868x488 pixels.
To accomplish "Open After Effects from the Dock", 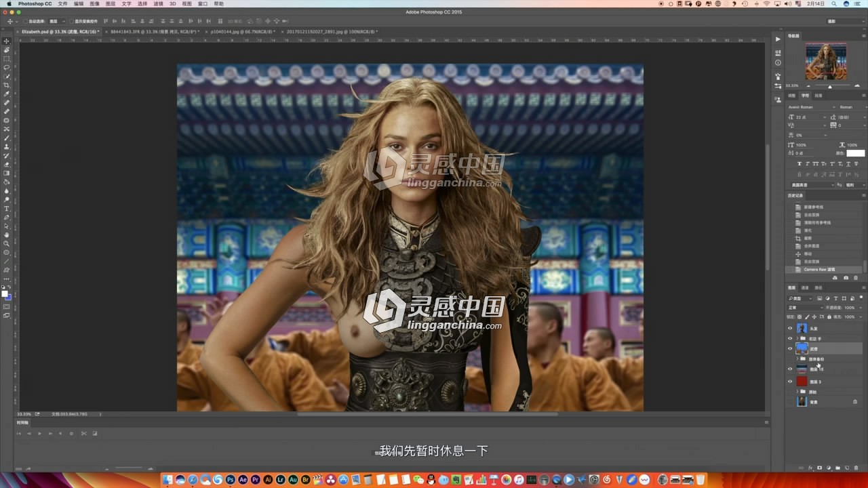I will tap(243, 480).
